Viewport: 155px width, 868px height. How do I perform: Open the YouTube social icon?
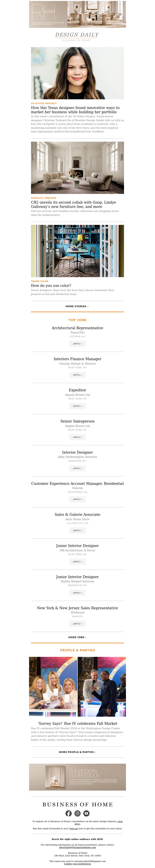pyautogui.click(x=86, y=813)
